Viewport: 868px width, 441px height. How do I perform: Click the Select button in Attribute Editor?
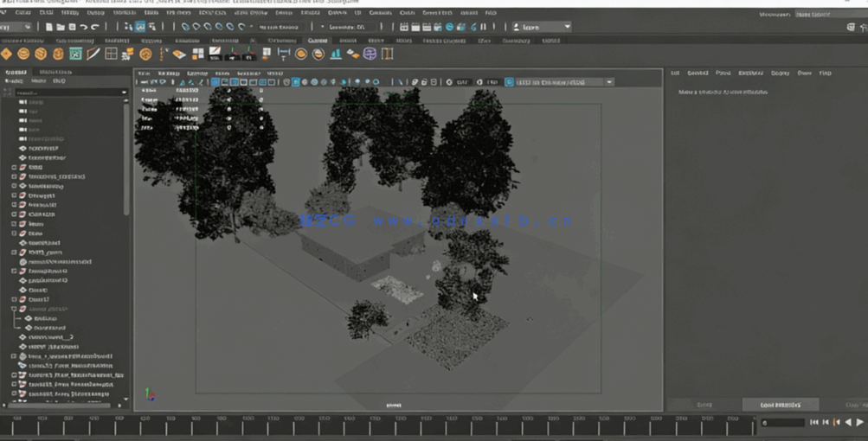(x=704, y=405)
